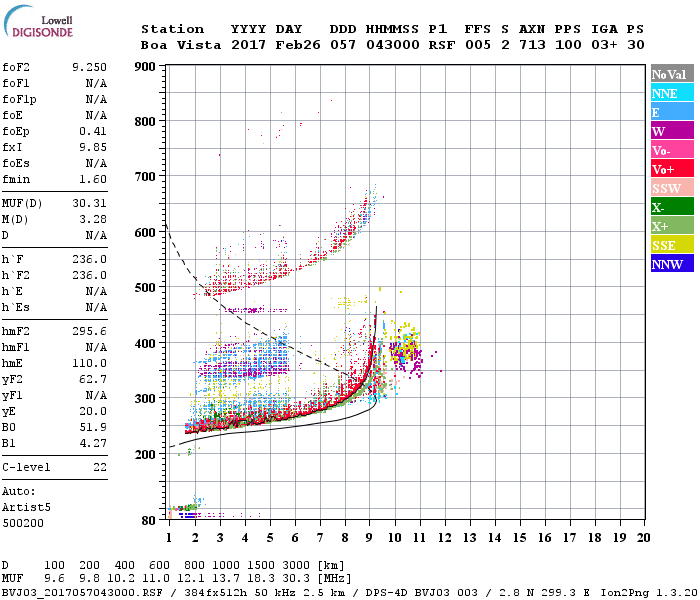Image resolution: width=700 pixels, height=600 pixels.
Task: Click the foF2 value 9.250
Action: pyautogui.click(x=89, y=67)
